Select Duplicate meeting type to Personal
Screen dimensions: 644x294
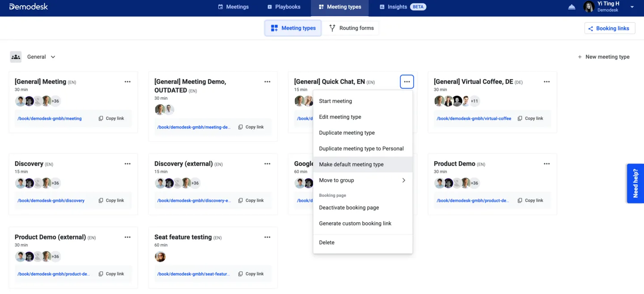[x=363, y=149]
